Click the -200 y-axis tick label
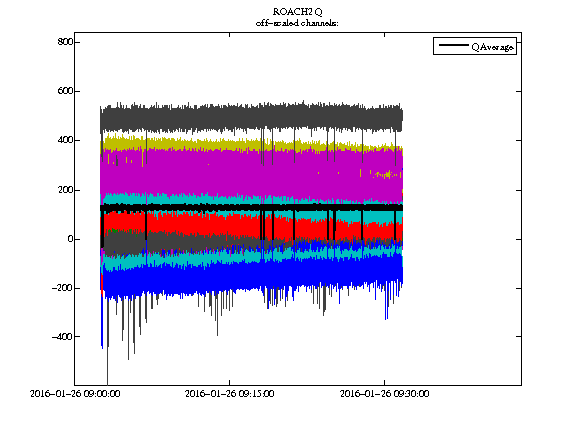Image resolution: width=576 pixels, height=432 pixels. (62, 288)
